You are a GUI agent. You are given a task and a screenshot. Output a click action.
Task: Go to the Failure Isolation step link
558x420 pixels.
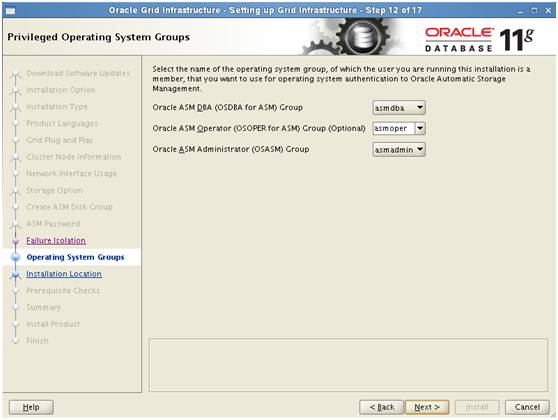tap(56, 241)
